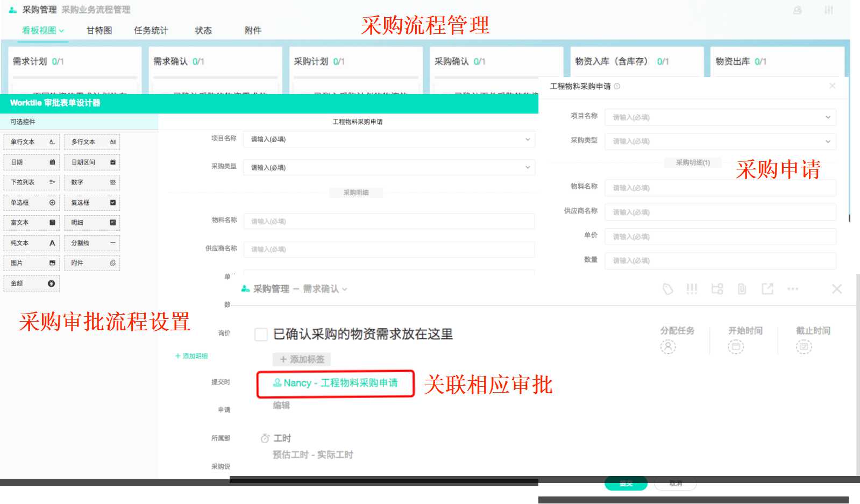This screenshot has height=504, width=860.
Task: Add the 纯文本 control
Action: 32,243
